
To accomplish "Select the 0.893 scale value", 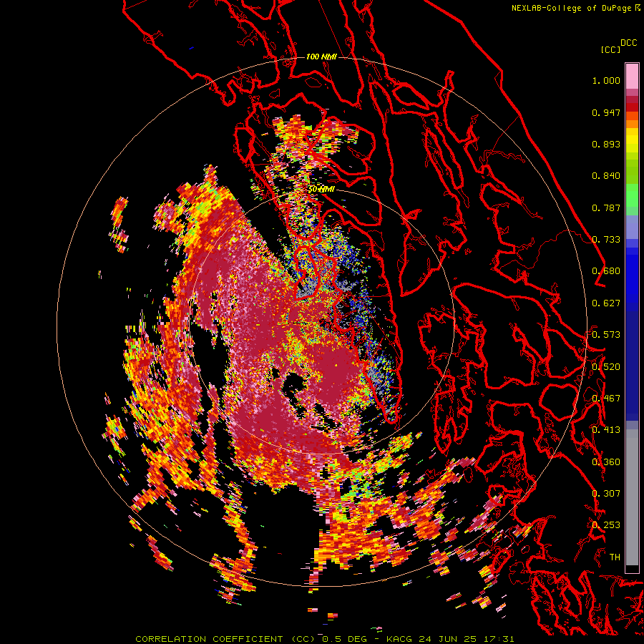I will 606,144.
